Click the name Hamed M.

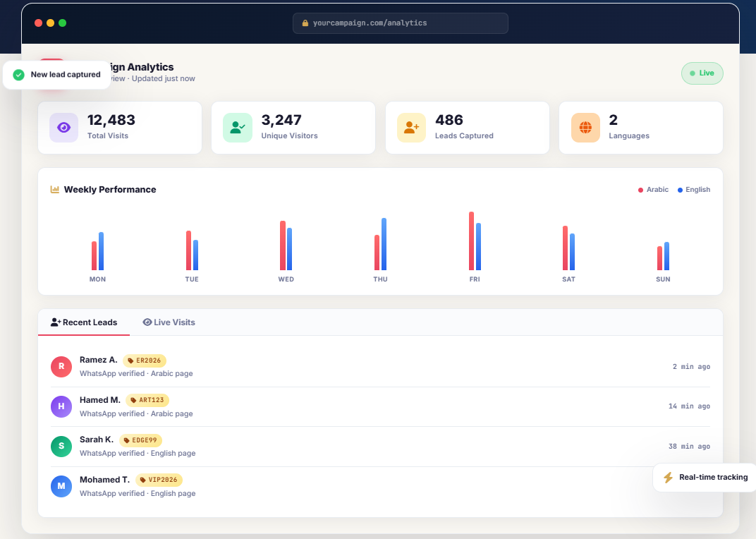click(x=100, y=400)
